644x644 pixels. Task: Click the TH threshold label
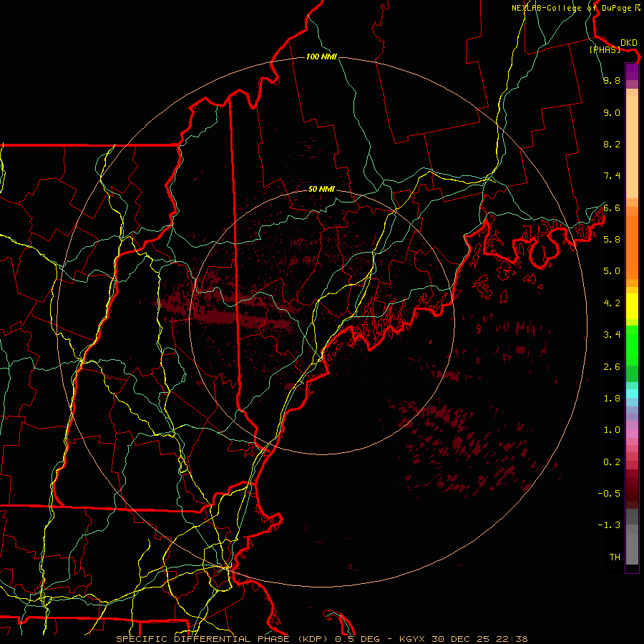pyautogui.click(x=615, y=557)
